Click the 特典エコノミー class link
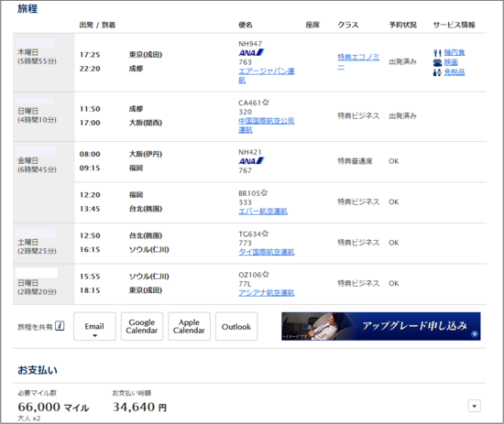Viewport: 504px width, 424px height. tap(358, 61)
